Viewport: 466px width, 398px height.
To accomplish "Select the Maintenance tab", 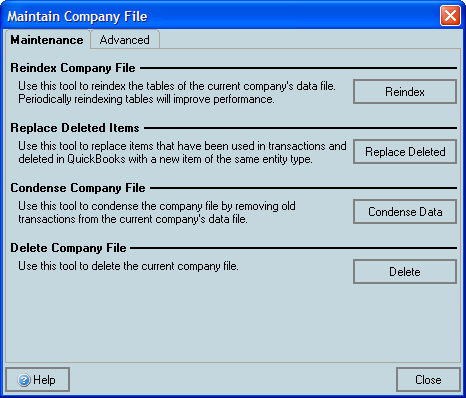I will tap(47, 40).
